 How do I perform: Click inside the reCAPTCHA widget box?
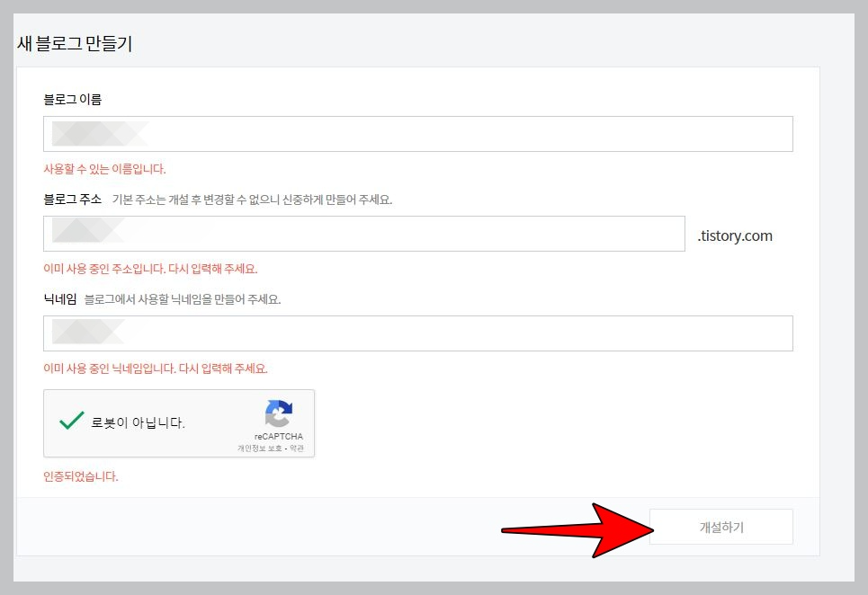[x=179, y=422]
